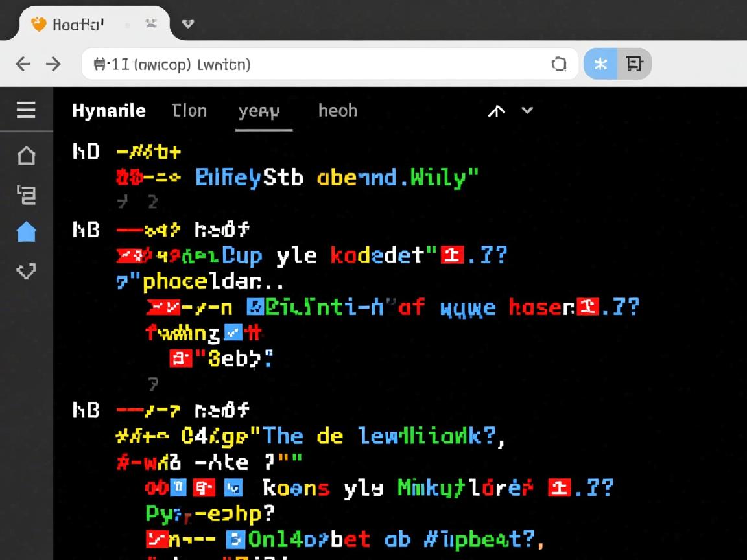Focus the browser address bar field
Image resolution: width=747 pixels, height=560 pixels.
point(324,64)
